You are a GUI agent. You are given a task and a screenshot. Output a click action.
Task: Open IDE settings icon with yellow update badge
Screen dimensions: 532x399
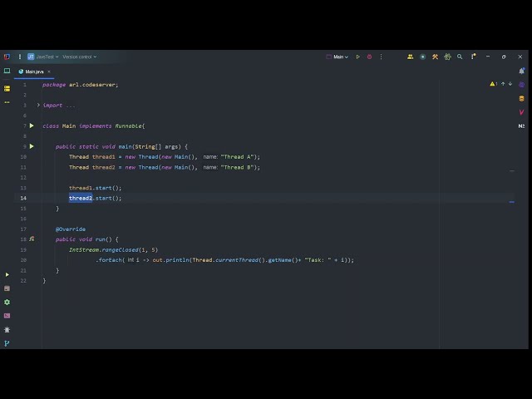(x=473, y=57)
